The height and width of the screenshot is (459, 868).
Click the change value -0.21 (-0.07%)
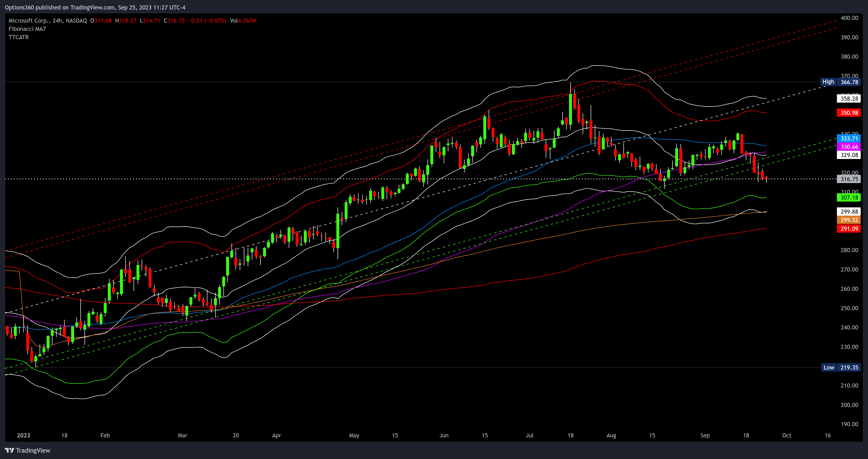tap(207, 21)
